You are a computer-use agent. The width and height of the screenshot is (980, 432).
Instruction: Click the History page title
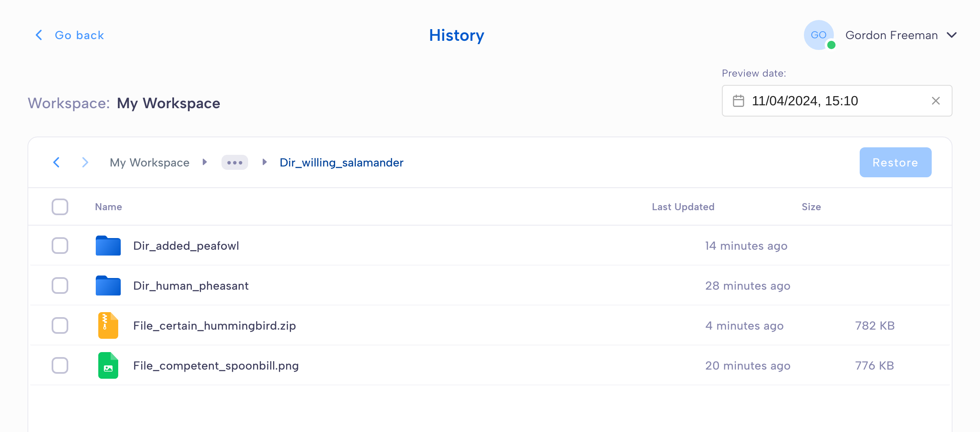pos(457,35)
